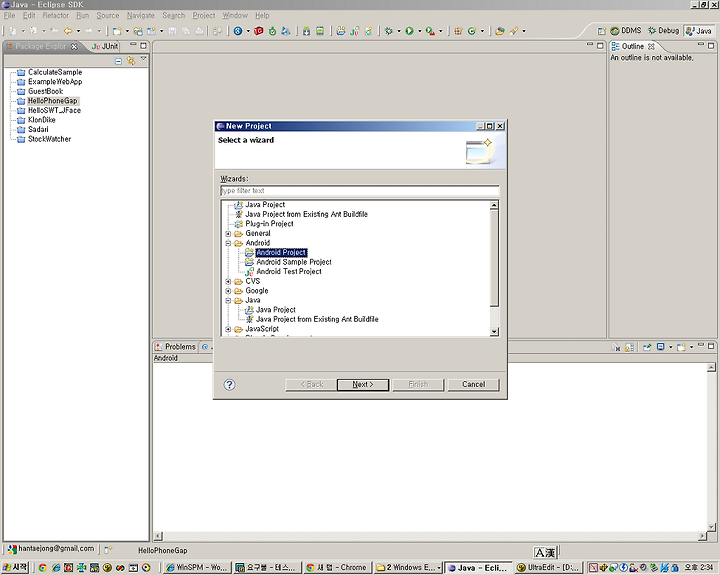Switch to the JUnit tab
Screen dimensions: 720x575
click(x=105, y=46)
